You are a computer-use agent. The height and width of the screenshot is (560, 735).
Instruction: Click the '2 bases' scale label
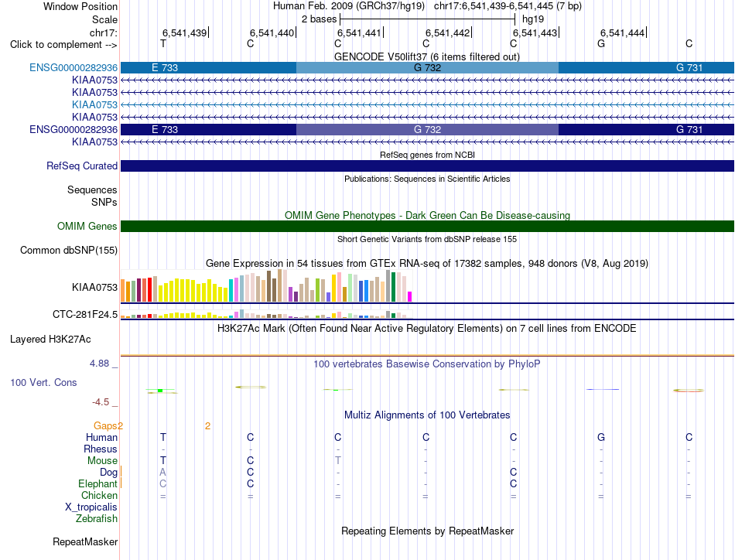point(320,19)
